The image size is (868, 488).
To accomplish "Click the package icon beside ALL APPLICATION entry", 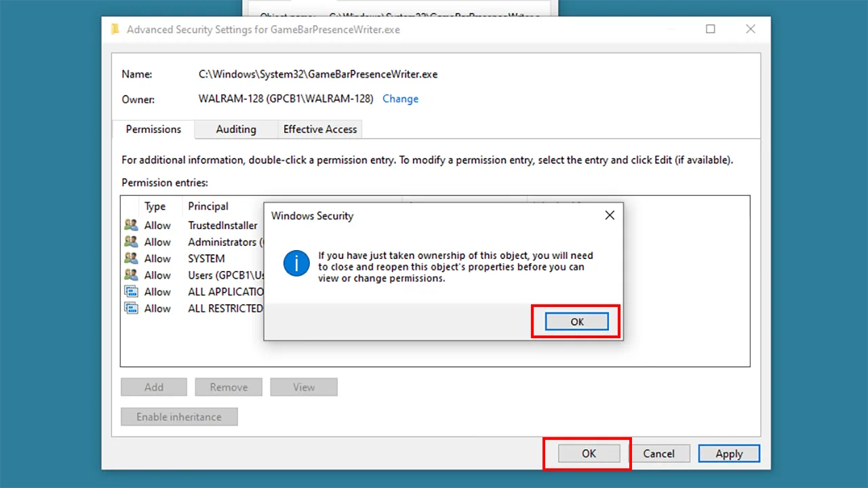I will tap(131, 291).
